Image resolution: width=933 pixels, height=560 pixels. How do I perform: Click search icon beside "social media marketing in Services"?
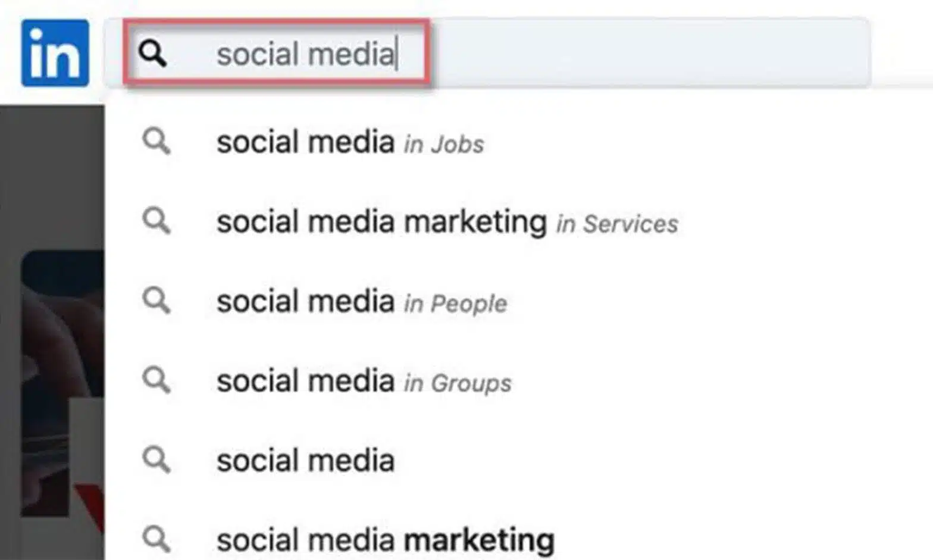click(x=156, y=221)
